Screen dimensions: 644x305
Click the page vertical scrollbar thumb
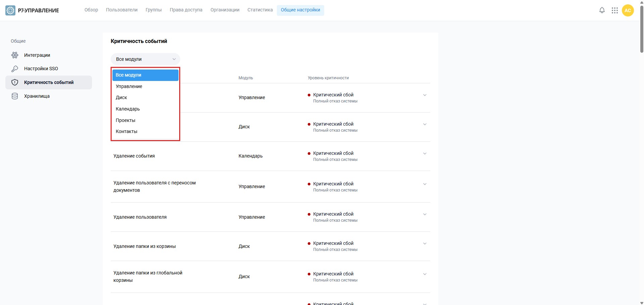point(641,29)
